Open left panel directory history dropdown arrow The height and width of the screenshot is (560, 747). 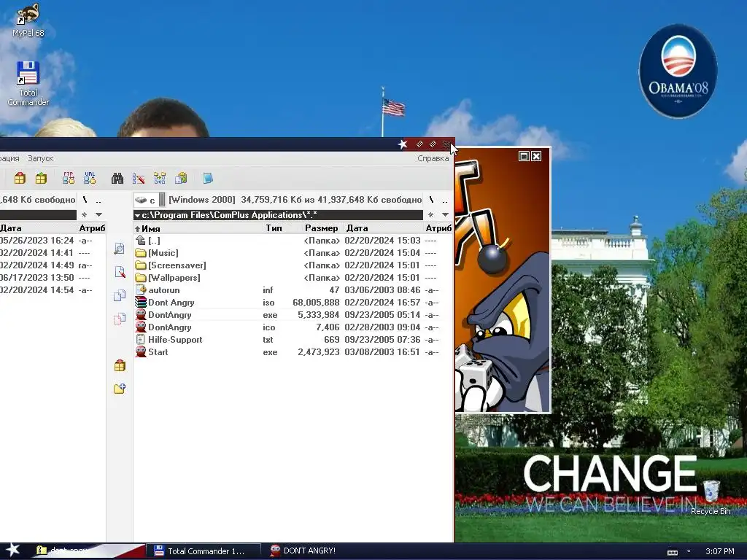98,215
